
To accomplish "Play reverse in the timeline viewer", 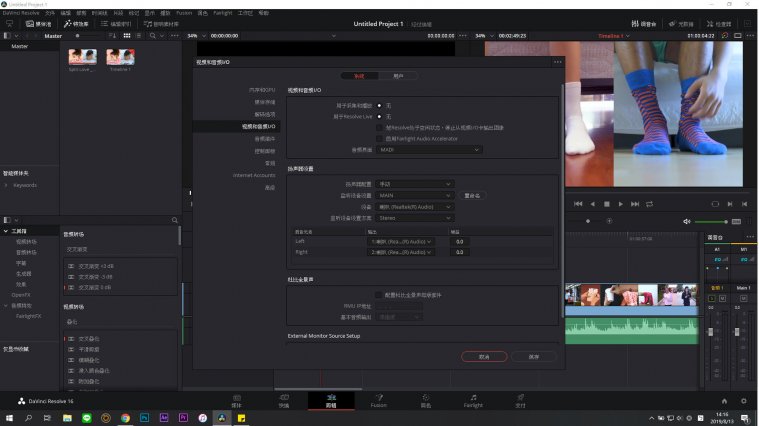I will (592, 204).
